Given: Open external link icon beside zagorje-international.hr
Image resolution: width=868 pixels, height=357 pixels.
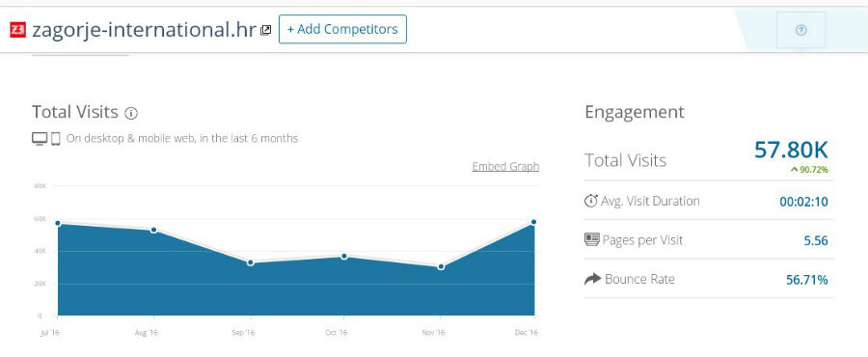Looking at the screenshot, I should pyautogui.click(x=266, y=31).
